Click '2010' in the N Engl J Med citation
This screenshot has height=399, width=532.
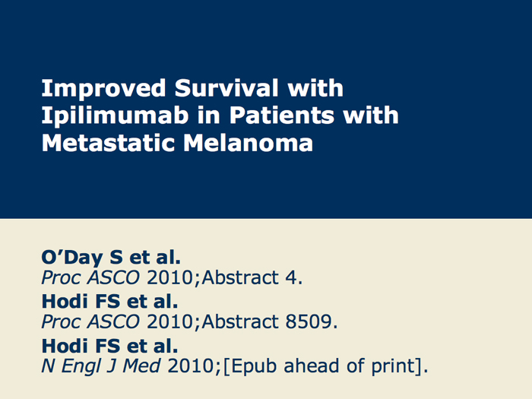pos(190,366)
